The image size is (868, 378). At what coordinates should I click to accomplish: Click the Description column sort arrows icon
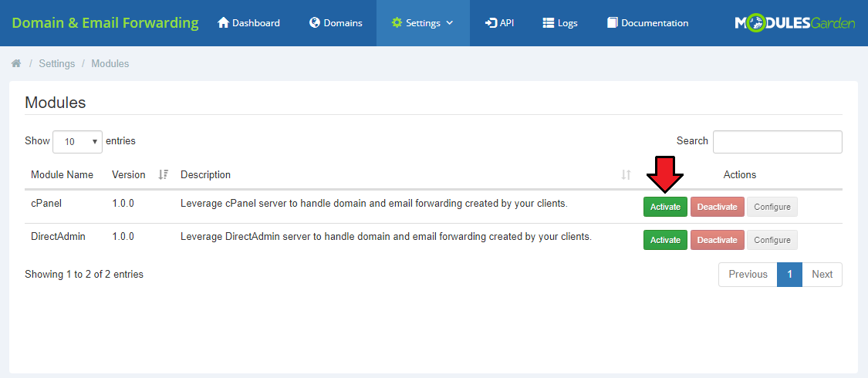(x=626, y=175)
